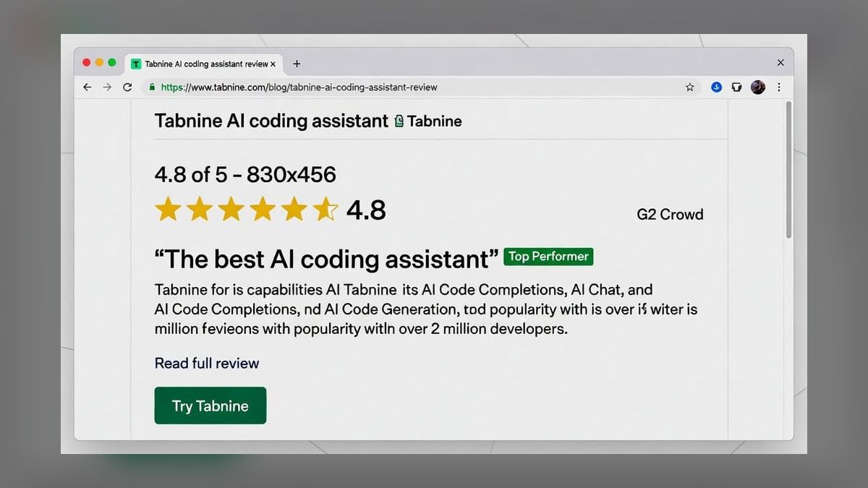868x488 pixels.
Task: Close the browser window with the X at the right of the tab strip
Action: click(780, 63)
